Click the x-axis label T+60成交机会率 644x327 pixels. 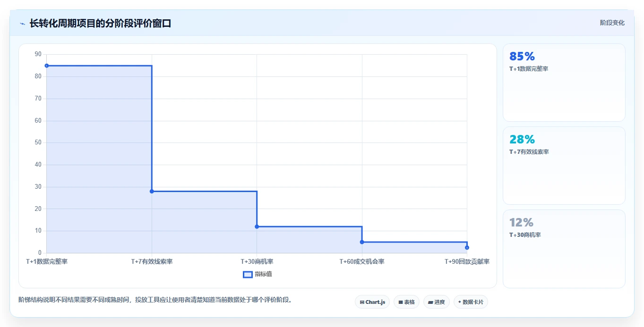[x=362, y=261]
